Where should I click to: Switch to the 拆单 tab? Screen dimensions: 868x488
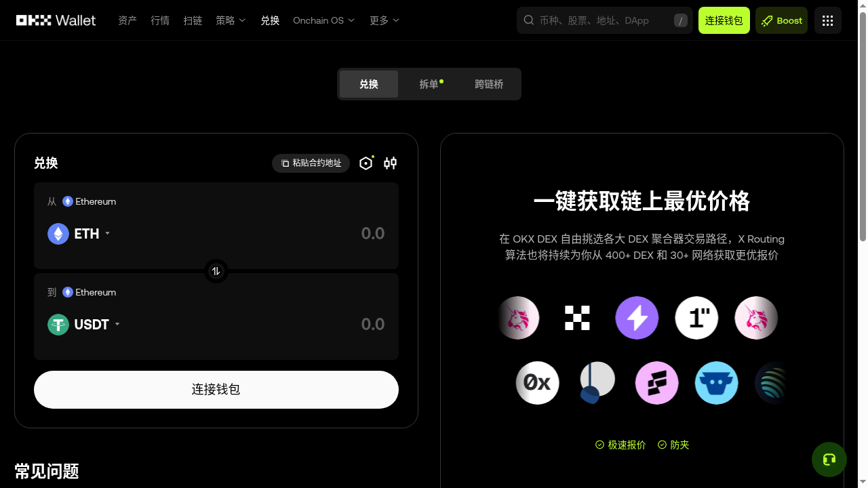click(x=429, y=84)
